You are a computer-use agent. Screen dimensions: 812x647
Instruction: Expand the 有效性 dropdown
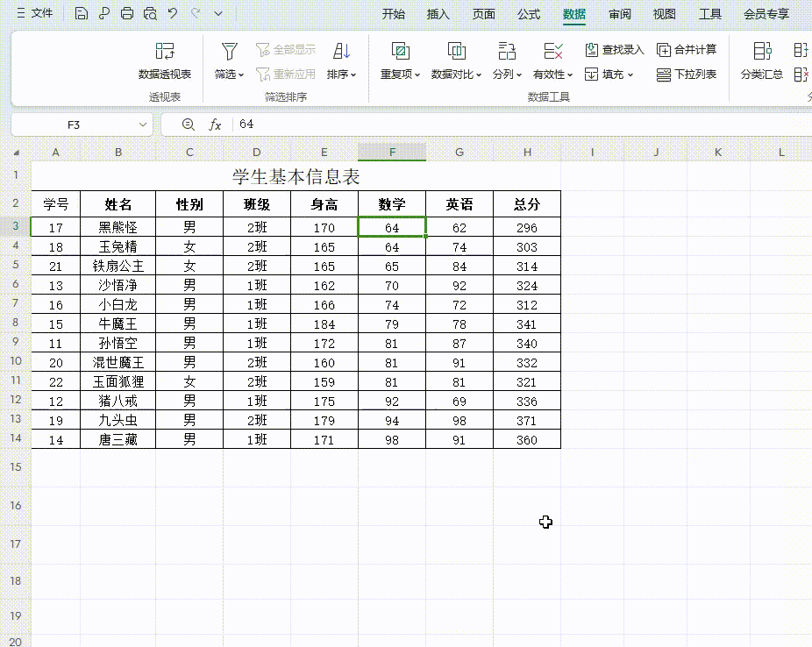(570, 75)
